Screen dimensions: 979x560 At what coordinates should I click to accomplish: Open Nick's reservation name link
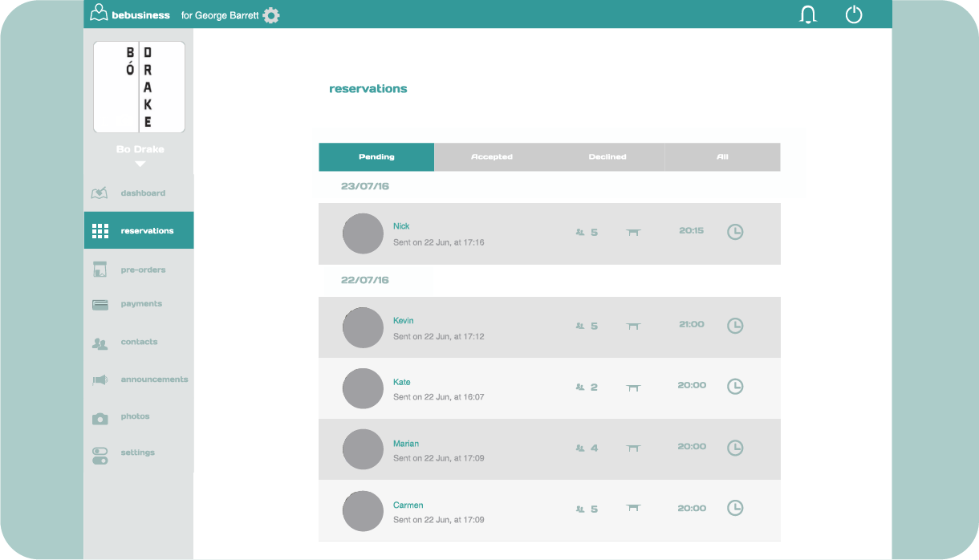(401, 226)
